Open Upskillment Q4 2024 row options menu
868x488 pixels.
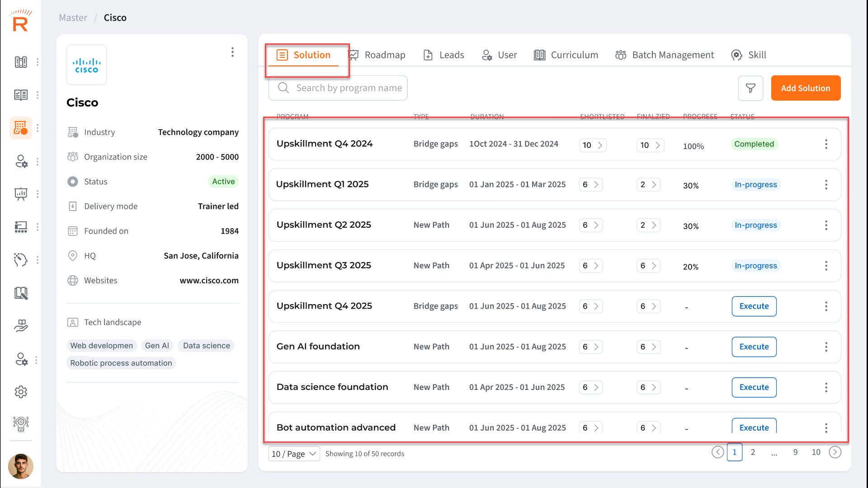click(x=826, y=144)
